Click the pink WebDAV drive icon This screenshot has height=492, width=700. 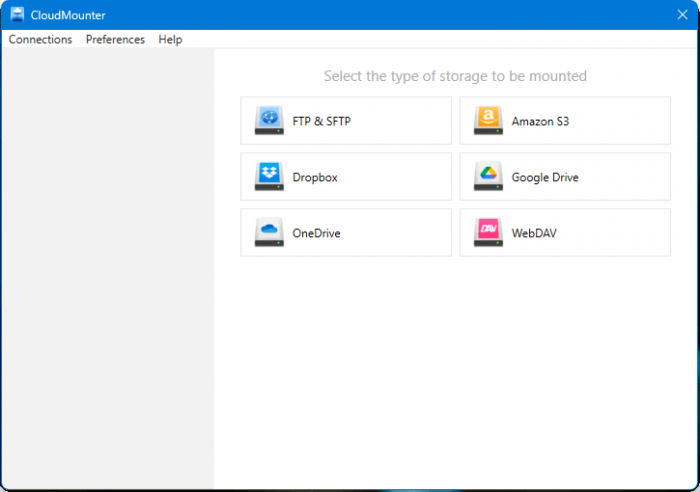tap(488, 233)
